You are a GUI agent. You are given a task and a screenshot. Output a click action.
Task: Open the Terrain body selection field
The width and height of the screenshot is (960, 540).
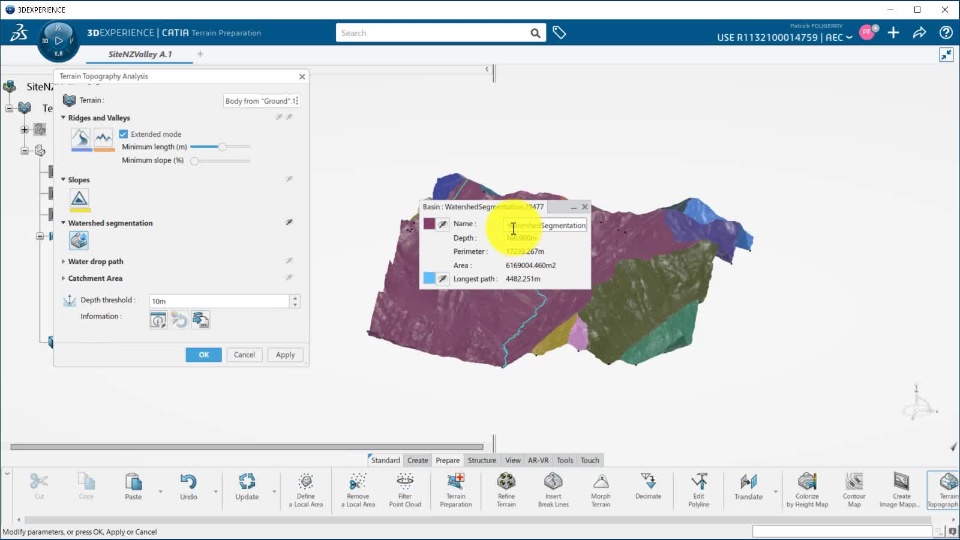pyautogui.click(x=261, y=101)
